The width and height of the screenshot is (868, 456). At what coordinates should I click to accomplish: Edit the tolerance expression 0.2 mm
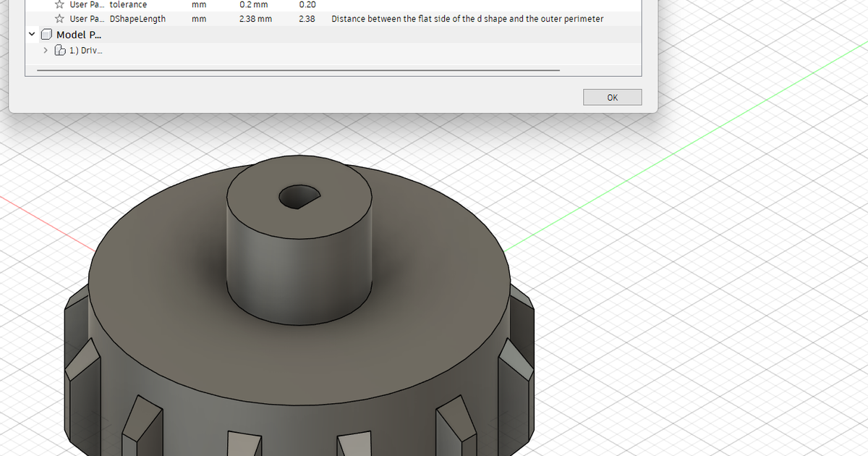(x=253, y=4)
